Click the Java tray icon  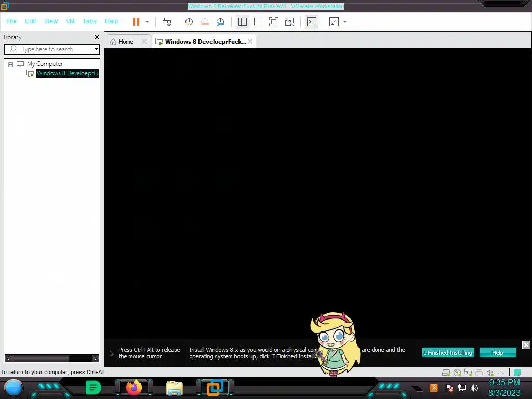coord(434,388)
